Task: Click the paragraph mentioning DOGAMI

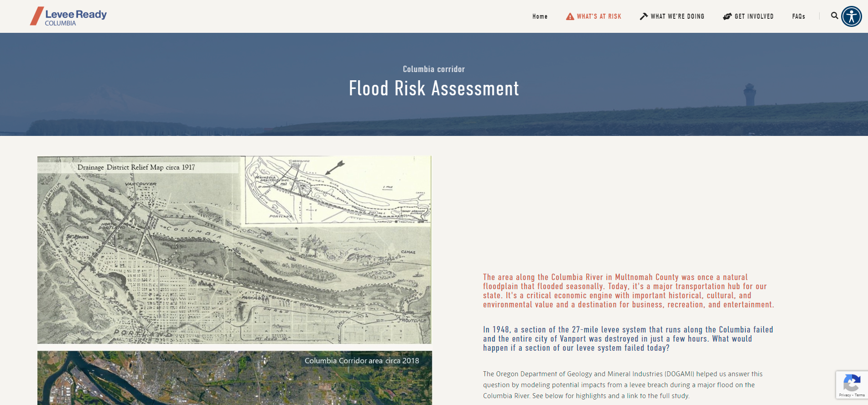Action: (622, 385)
